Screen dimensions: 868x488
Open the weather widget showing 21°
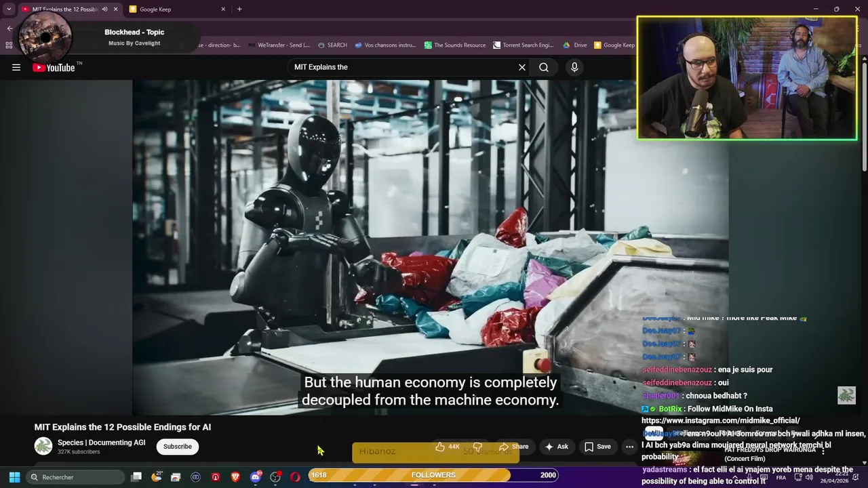(x=157, y=477)
